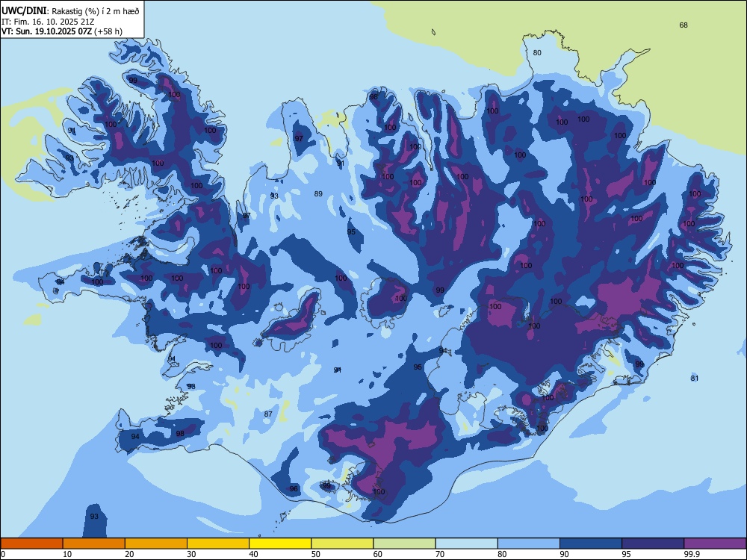Click the pale blue 70–80 legend swatch
Viewport: 747px width, 560px height.
pos(466,544)
